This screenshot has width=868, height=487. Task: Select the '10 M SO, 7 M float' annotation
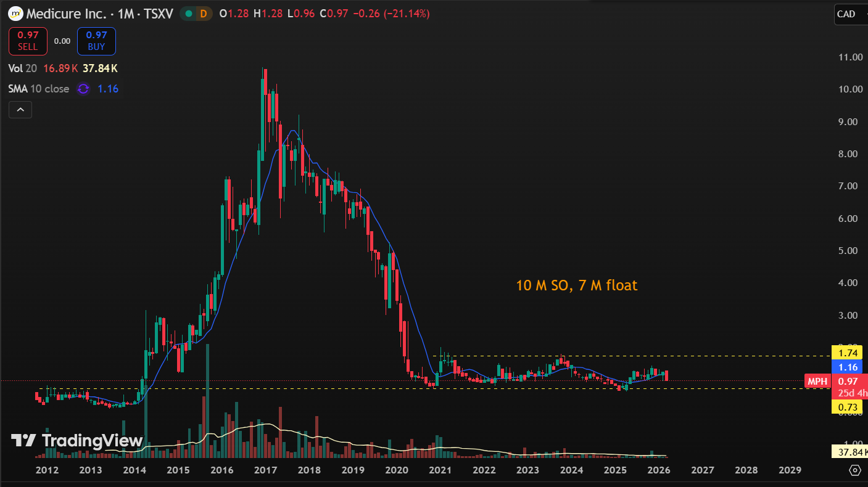click(x=576, y=285)
